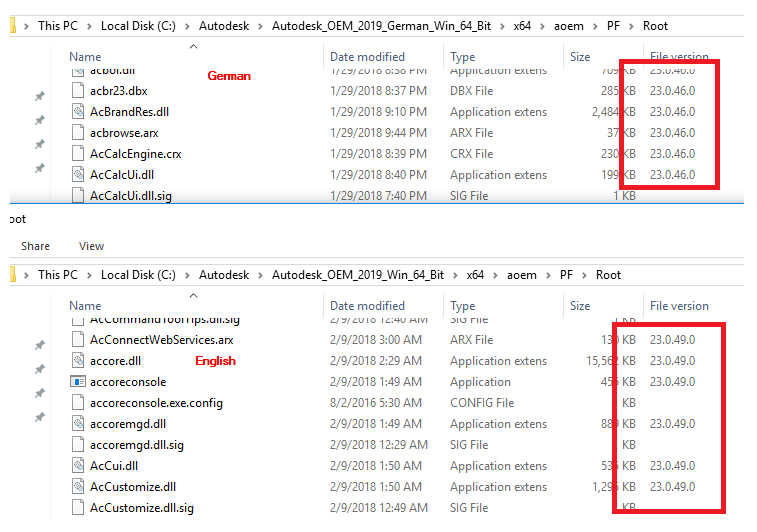Click the acbr23.dbx file icon
Screen dimensions: 757x532
78,90
